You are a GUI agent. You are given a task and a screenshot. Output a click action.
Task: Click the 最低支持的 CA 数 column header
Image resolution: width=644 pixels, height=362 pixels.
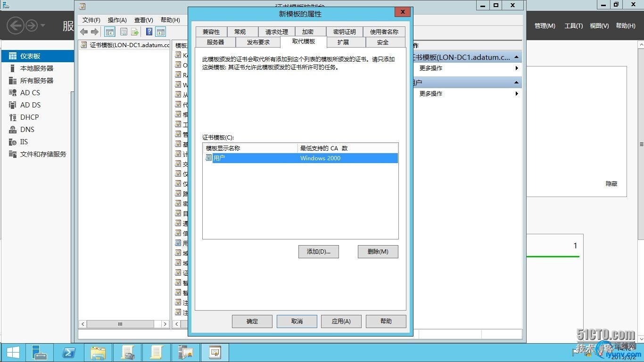(348, 148)
